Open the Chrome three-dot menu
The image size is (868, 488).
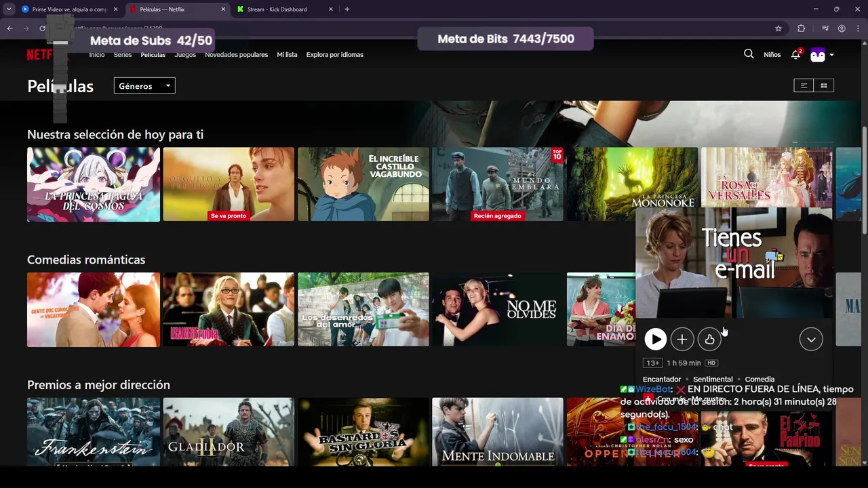click(857, 28)
